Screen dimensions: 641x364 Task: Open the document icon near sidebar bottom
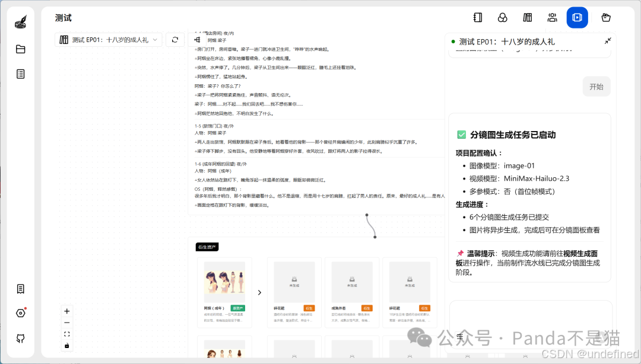tap(20, 289)
